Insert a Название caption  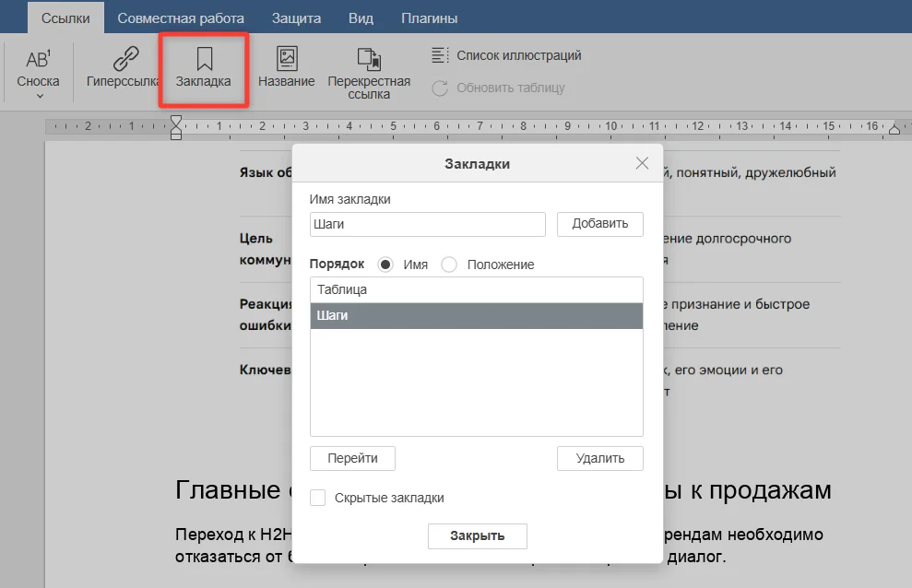(286, 67)
